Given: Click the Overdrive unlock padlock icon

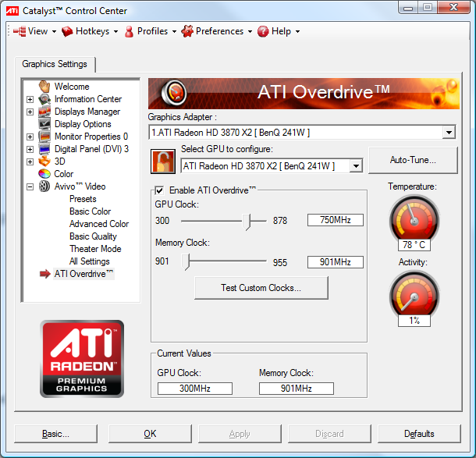Looking at the screenshot, I should [163, 162].
